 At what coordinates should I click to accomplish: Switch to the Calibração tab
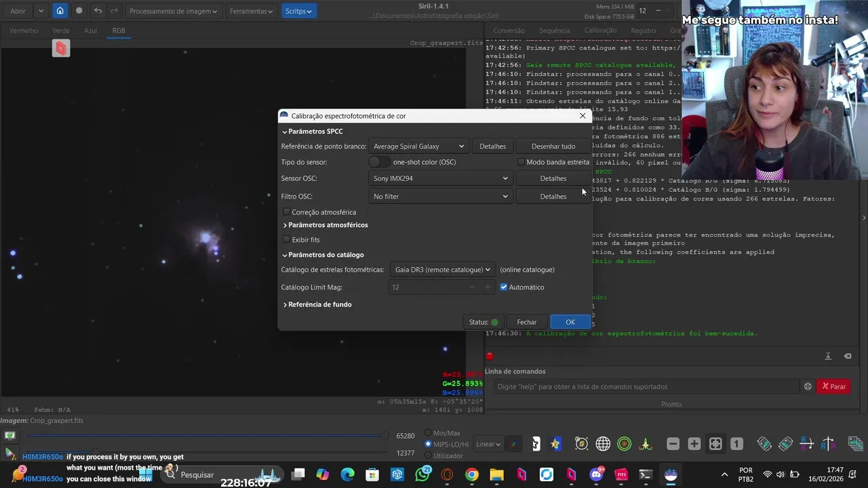[x=600, y=30]
